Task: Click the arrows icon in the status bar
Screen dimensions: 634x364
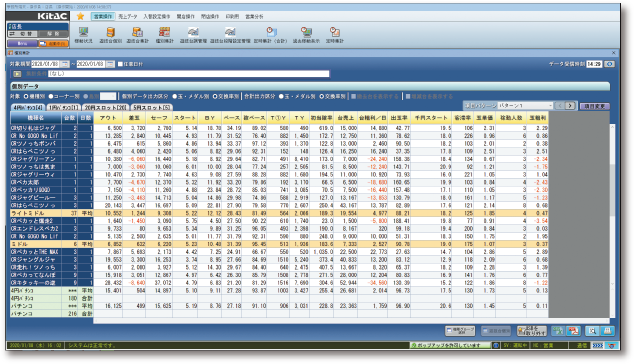Action: tap(598, 345)
